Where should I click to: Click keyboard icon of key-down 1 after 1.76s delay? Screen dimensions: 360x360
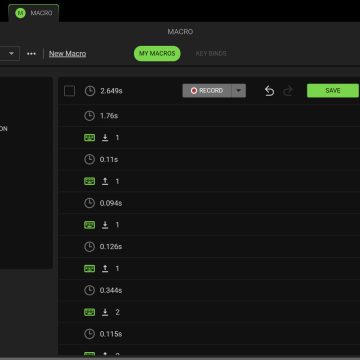[x=89, y=138]
